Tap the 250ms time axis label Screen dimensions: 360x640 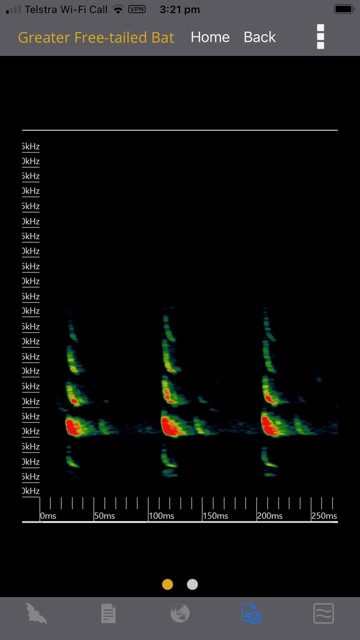click(324, 516)
